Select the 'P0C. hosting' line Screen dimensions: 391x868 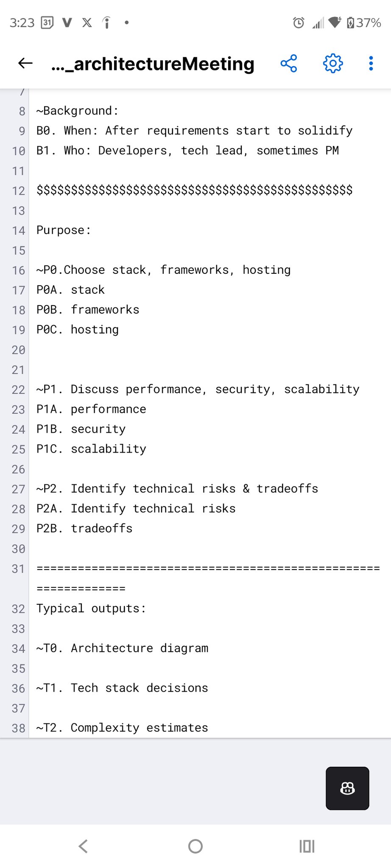[78, 330]
